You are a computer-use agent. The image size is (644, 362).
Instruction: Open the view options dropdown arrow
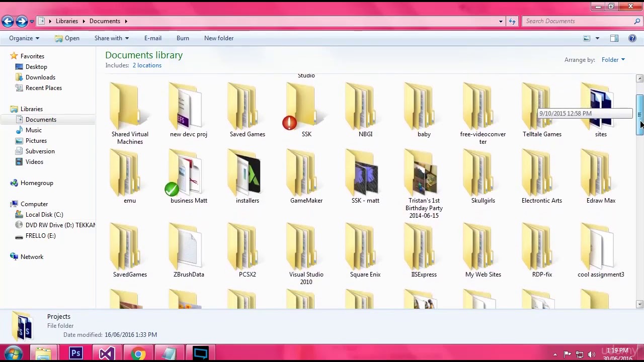click(597, 38)
